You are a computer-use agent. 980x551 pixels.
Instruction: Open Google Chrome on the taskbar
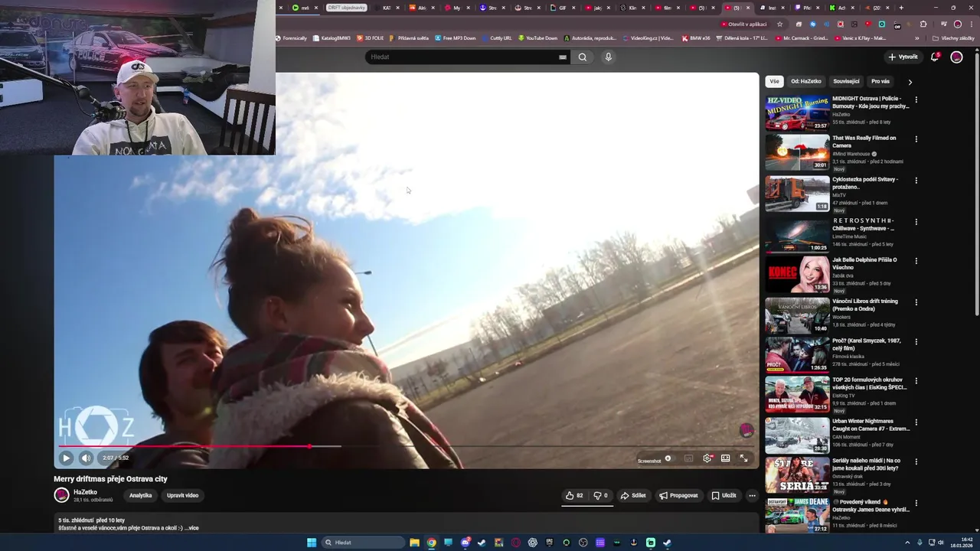pos(432,543)
